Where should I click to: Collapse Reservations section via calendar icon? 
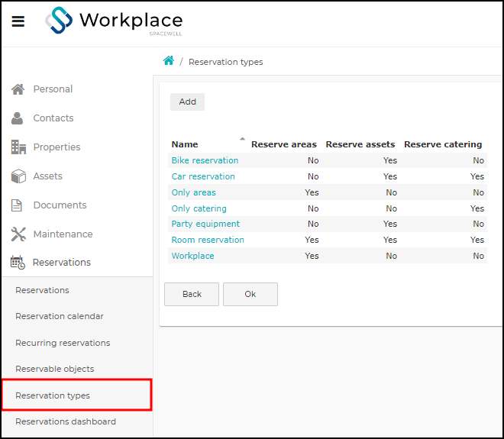[x=18, y=262]
